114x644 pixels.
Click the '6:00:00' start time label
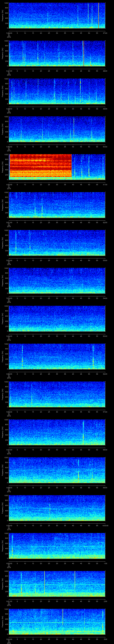[9, 563]
